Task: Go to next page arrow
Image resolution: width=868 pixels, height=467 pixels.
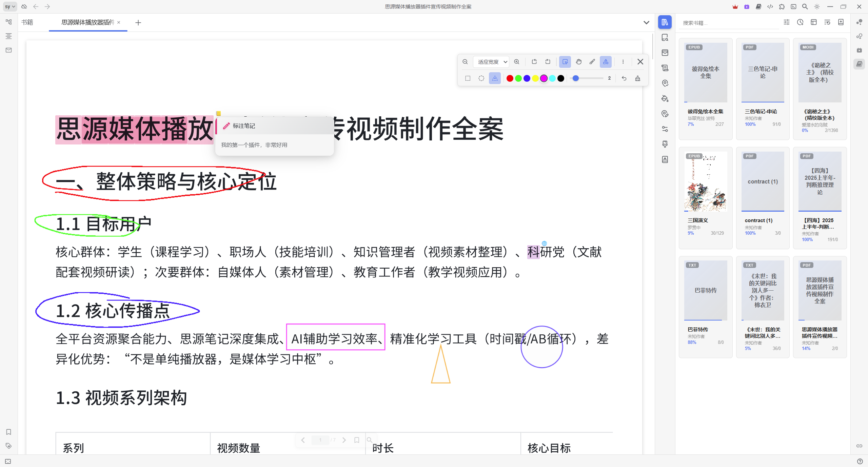Action: (x=344, y=440)
